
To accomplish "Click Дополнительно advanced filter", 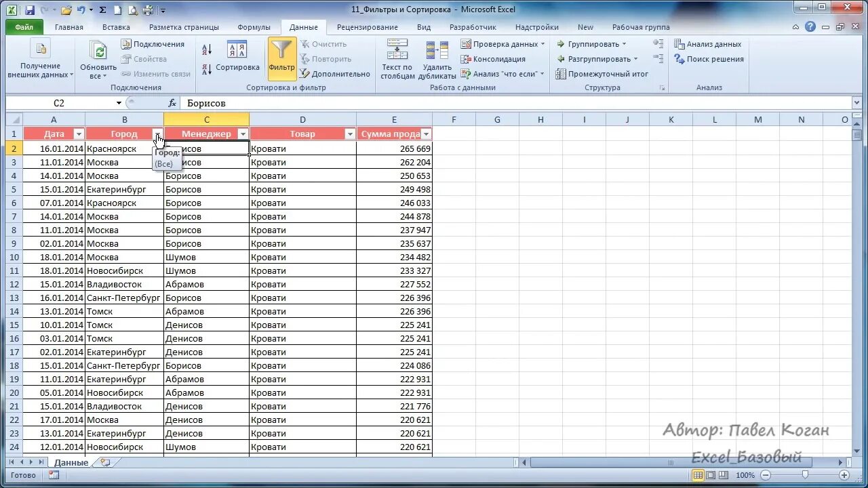I will (335, 74).
